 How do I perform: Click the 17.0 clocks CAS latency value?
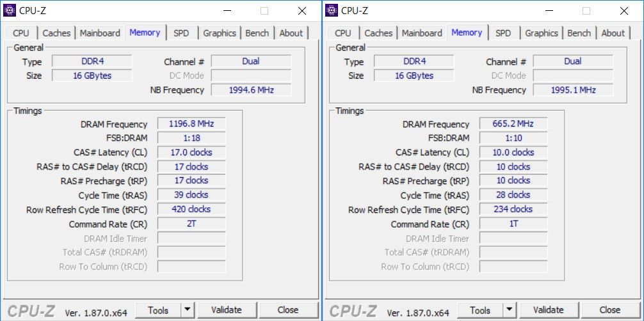[191, 152]
